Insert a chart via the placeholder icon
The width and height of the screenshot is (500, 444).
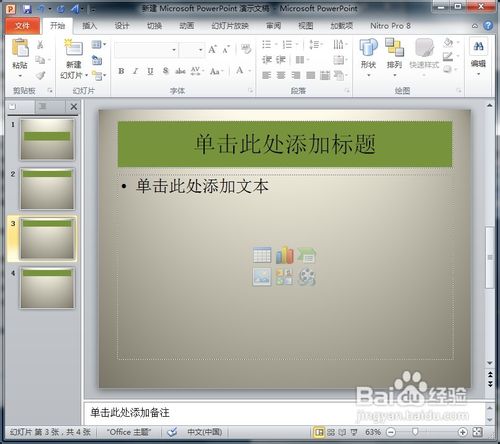[x=284, y=255]
